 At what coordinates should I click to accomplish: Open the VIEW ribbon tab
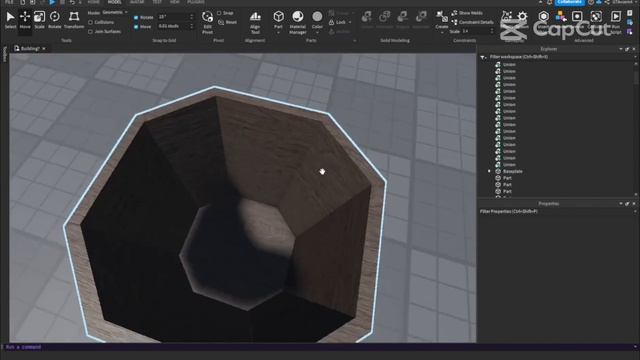[x=175, y=2]
